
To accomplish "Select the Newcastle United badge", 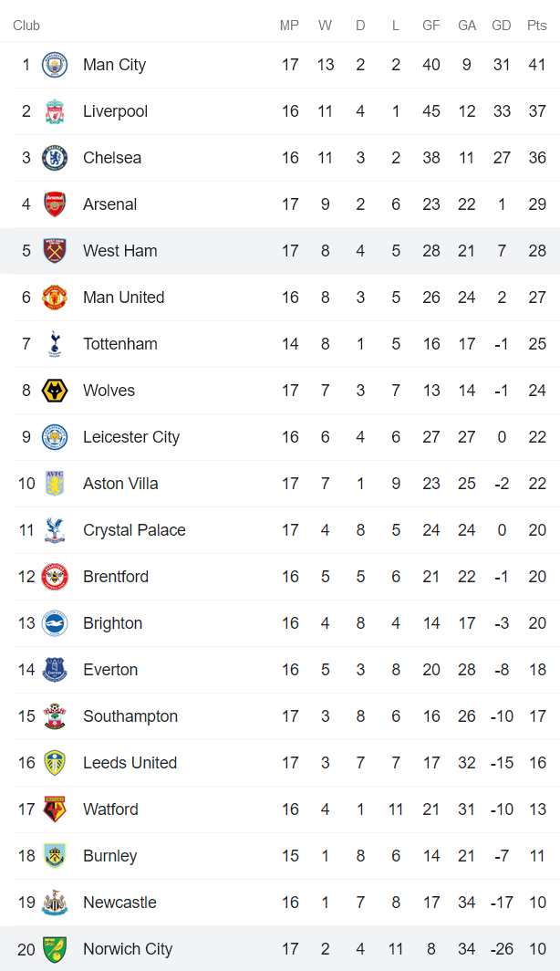I will click(x=55, y=902).
